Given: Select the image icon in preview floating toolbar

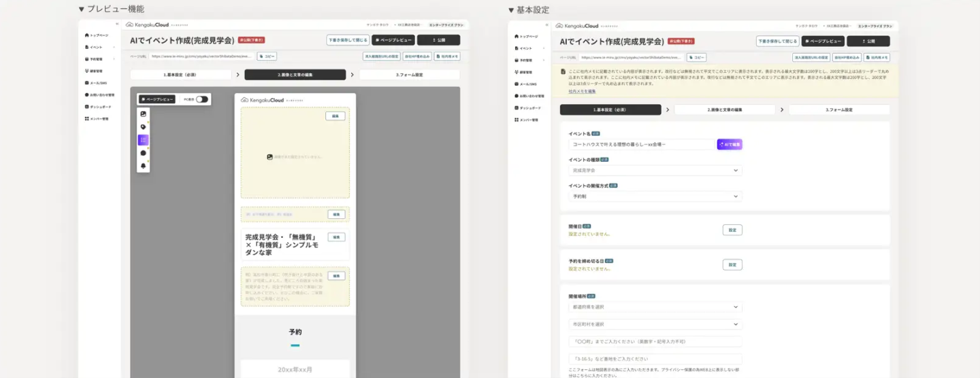Looking at the screenshot, I should [x=143, y=114].
